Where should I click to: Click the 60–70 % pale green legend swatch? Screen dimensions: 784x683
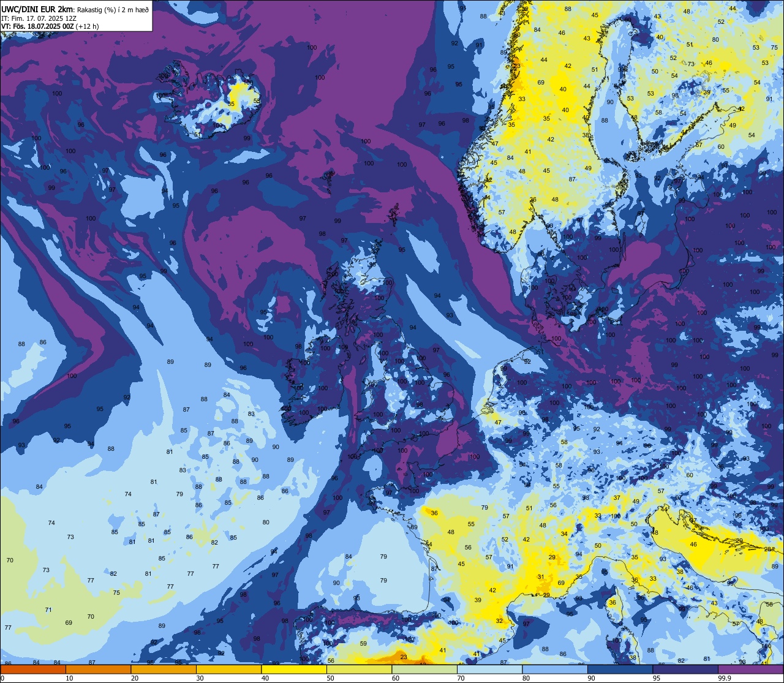tap(424, 670)
